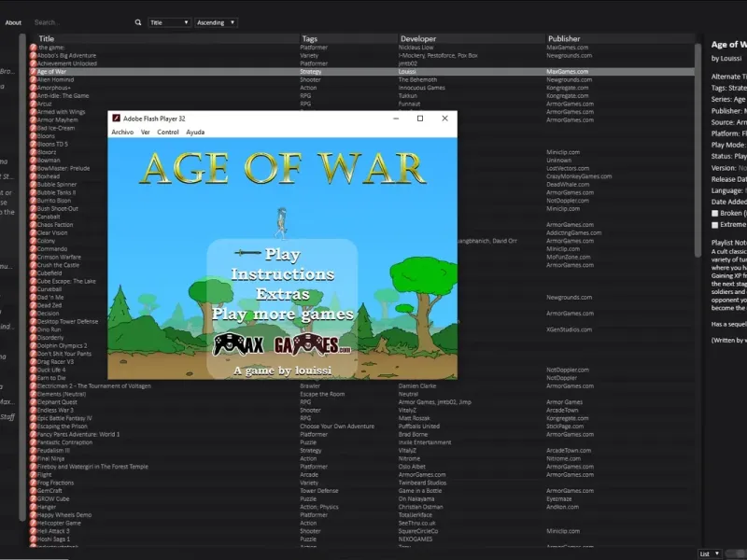
Task: Open the About tab in the launcher
Action: (x=13, y=22)
